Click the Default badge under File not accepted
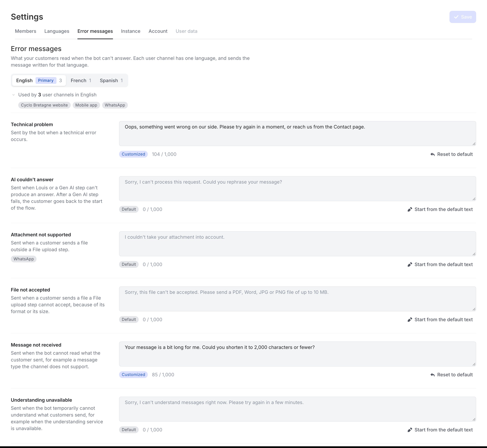The width and height of the screenshot is (487, 448). tap(129, 320)
